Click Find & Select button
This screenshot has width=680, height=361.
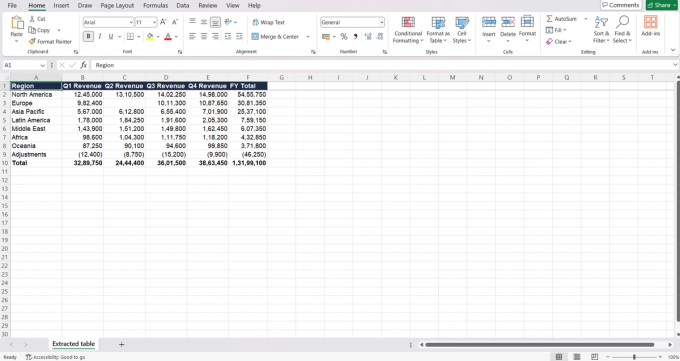(x=622, y=30)
